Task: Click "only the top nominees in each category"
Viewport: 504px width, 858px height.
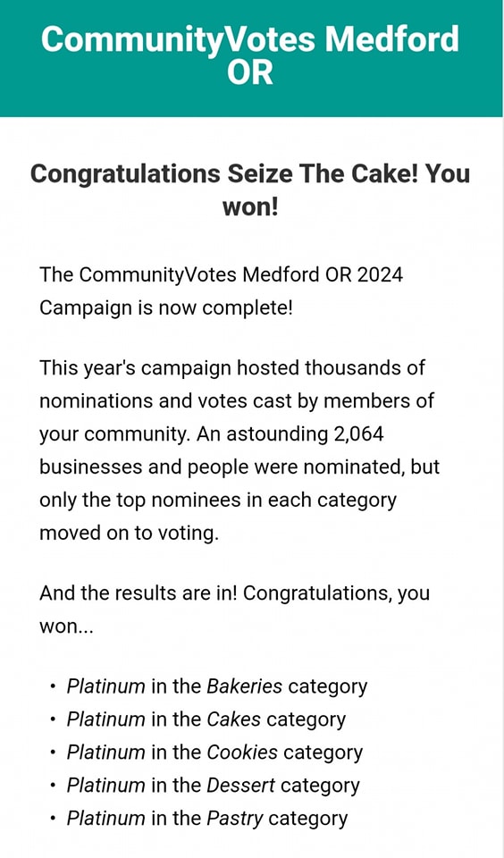Action: 218,500
